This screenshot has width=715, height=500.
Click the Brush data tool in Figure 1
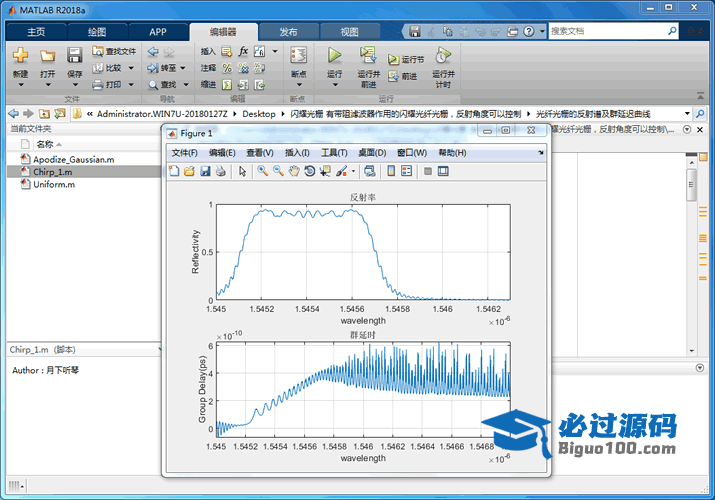click(x=341, y=171)
